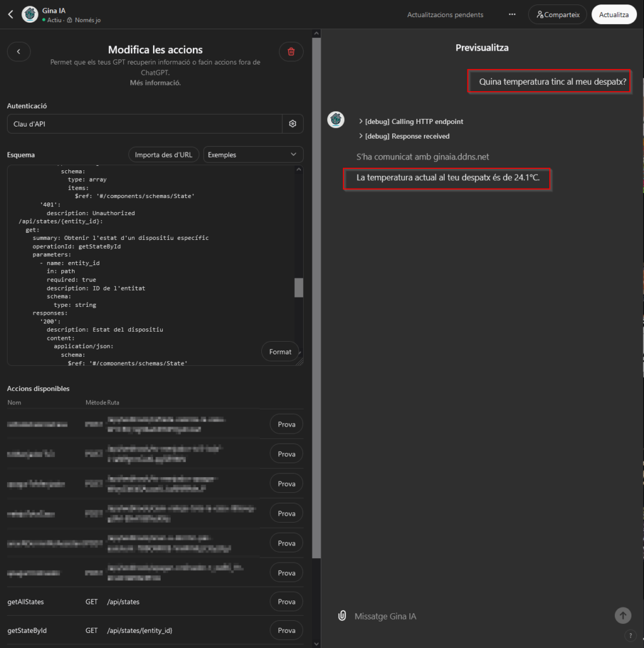Click S'ha comunicat amb ginaia.ddns.net text

[x=423, y=157]
